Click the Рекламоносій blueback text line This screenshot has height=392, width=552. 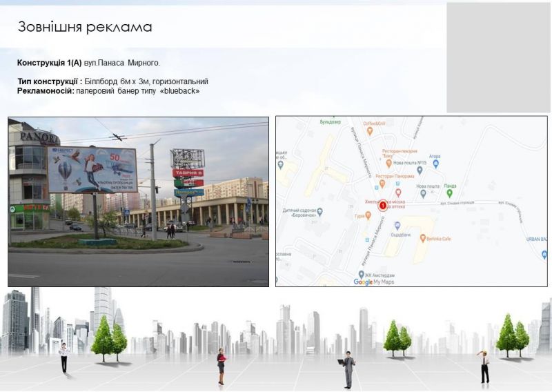coord(108,91)
